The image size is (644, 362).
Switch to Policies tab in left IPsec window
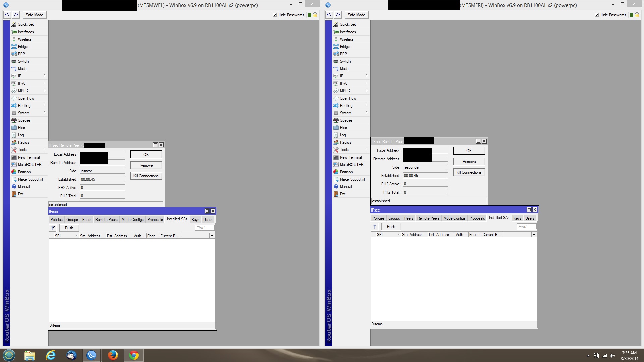click(x=56, y=220)
